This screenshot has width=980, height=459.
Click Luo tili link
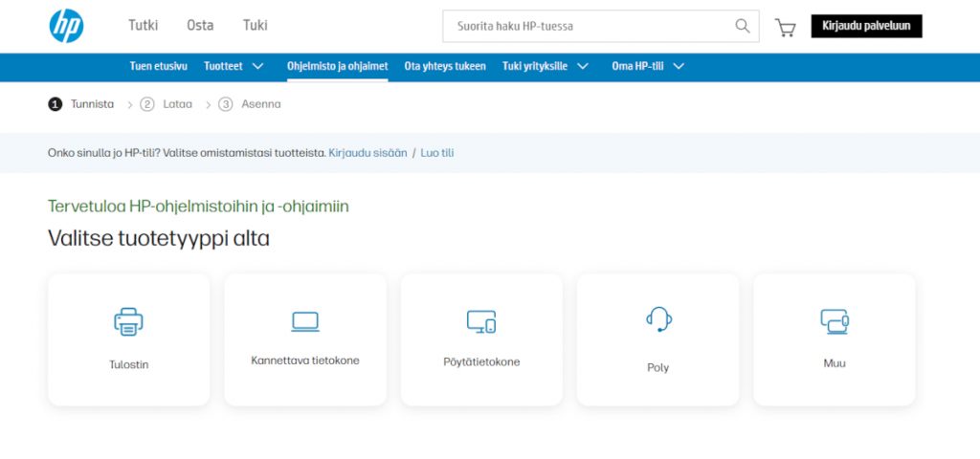tap(436, 153)
